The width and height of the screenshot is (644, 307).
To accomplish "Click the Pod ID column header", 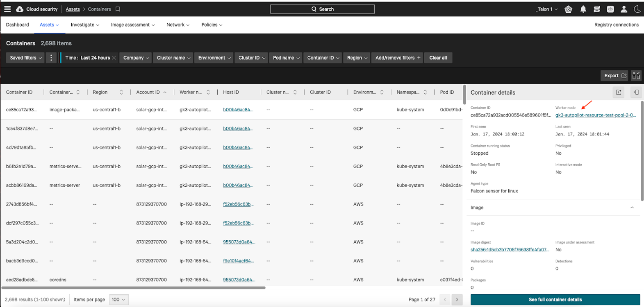I will tap(447, 92).
